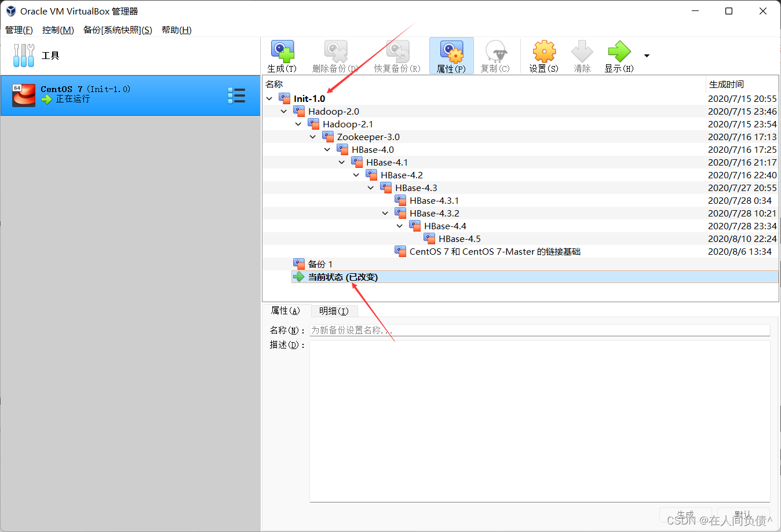Open the 管理(F) menu
The width and height of the screenshot is (781, 532).
pyautogui.click(x=19, y=30)
